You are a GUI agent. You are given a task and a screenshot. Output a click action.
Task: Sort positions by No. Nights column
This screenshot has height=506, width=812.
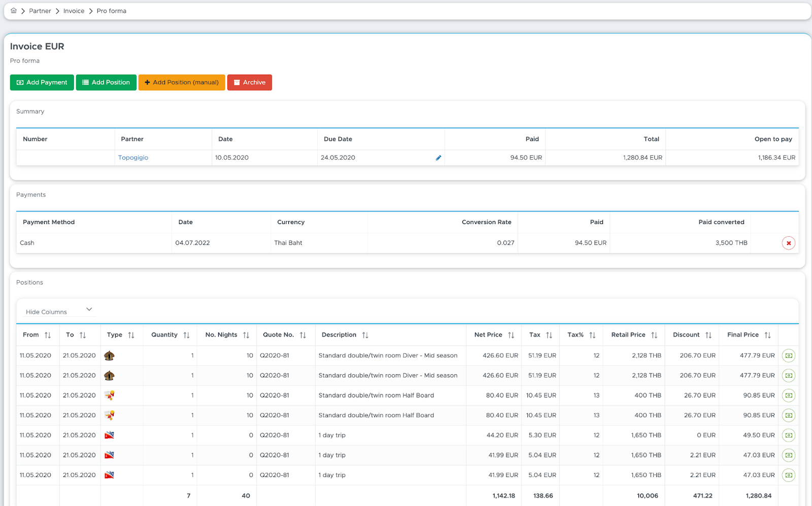[246, 335]
